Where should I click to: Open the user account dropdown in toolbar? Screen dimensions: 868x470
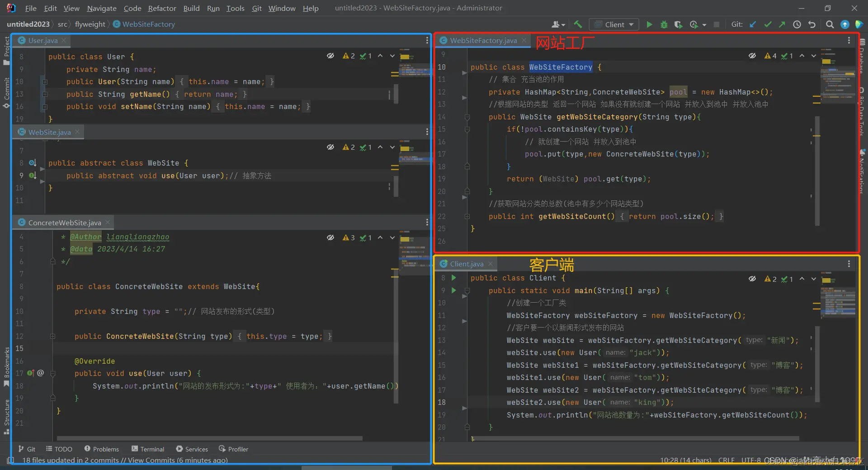coord(558,24)
